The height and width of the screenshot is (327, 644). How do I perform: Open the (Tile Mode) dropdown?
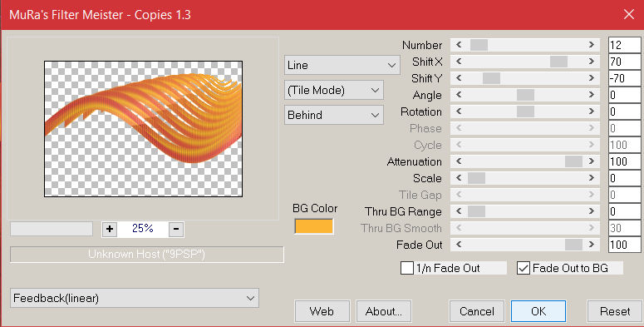pos(333,90)
